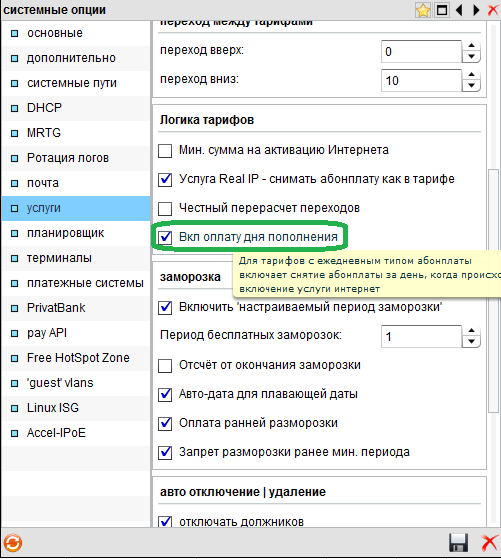Screen dimensions: 501x559
Task: Open Linux ISG section
Action: 76,408
